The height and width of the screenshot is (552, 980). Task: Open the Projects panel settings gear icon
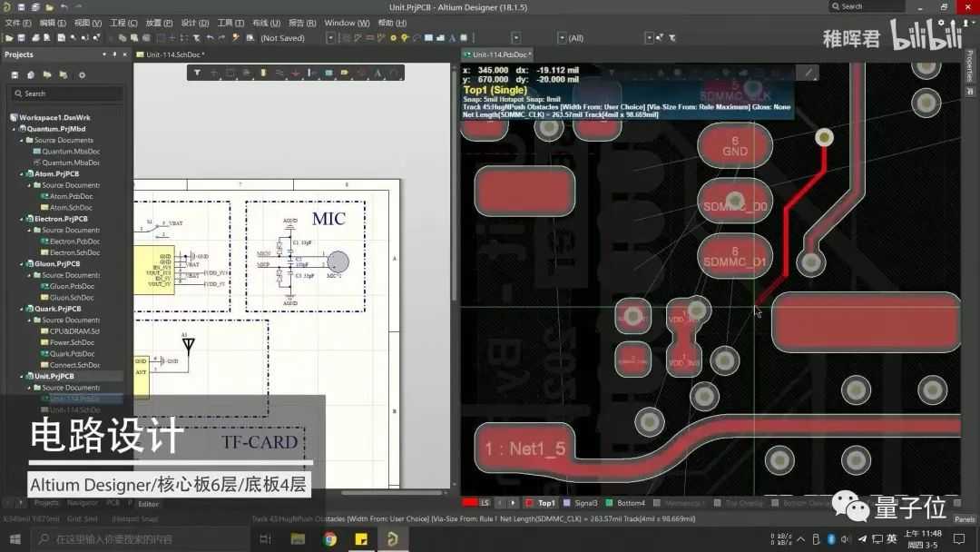(x=82, y=75)
